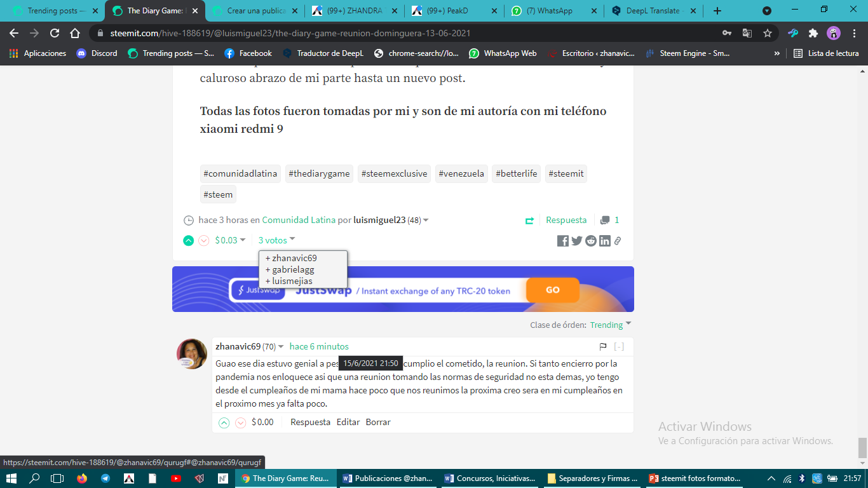Upvote zhanavic69's comment
The height and width of the screenshot is (488, 868).
[x=224, y=423]
